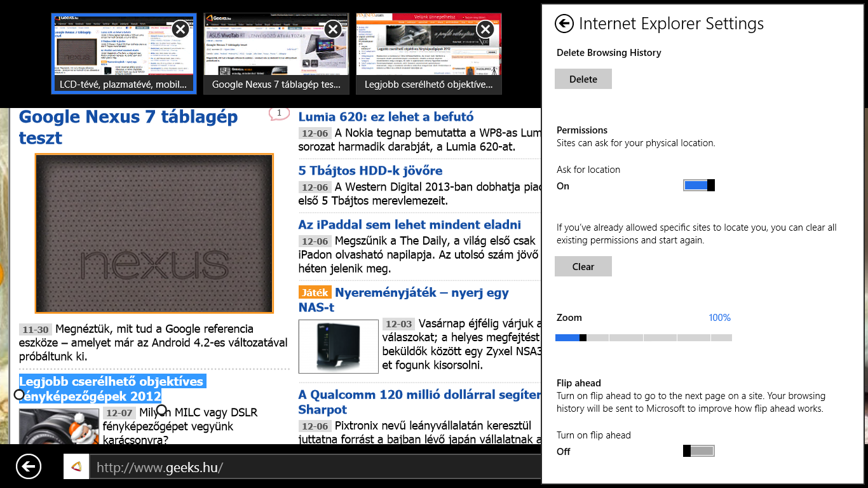The height and width of the screenshot is (488, 868).
Task: Click the comment bubble icon showing 1
Action: click(x=278, y=114)
